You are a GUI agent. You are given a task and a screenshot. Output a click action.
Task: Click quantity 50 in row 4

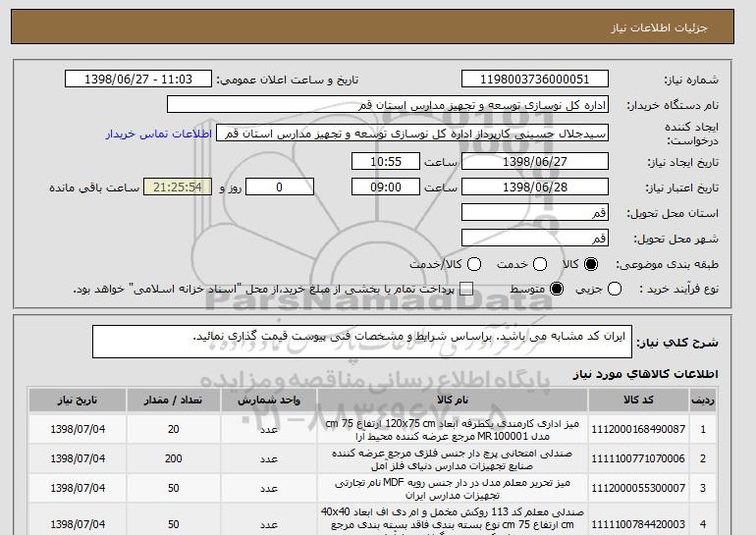click(174, 524)
